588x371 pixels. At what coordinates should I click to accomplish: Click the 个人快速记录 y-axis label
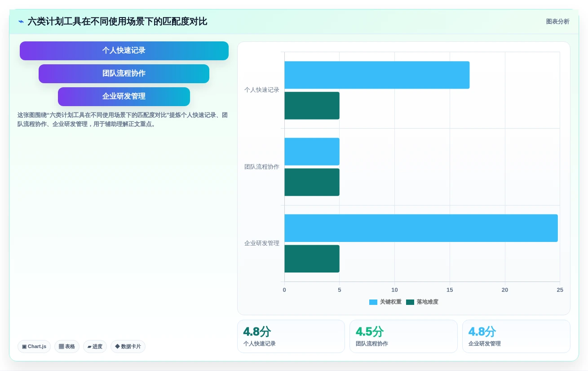[x=262, y=90]
